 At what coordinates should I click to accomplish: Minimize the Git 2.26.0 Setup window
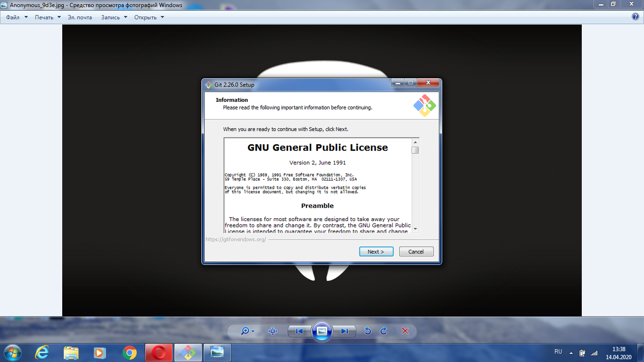point(397,83)
